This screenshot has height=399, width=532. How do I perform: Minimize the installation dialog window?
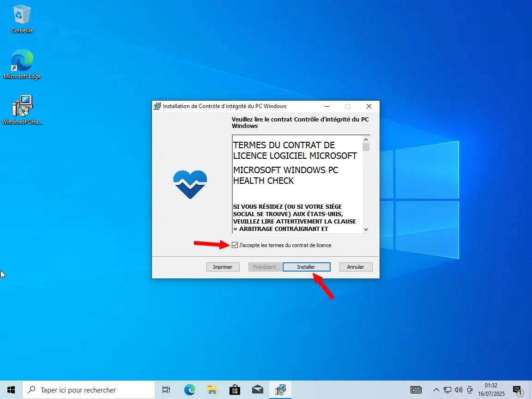coord(327,106)
